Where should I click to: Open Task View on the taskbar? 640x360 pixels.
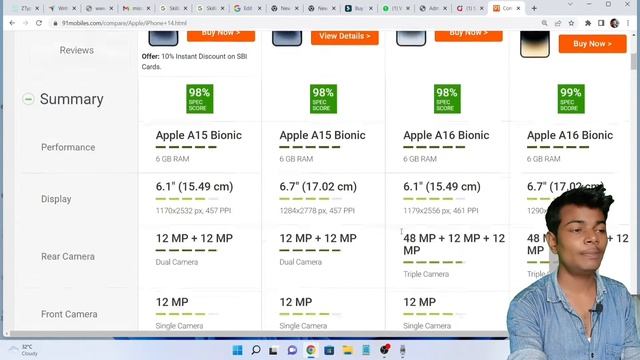(x=273, y=350)
